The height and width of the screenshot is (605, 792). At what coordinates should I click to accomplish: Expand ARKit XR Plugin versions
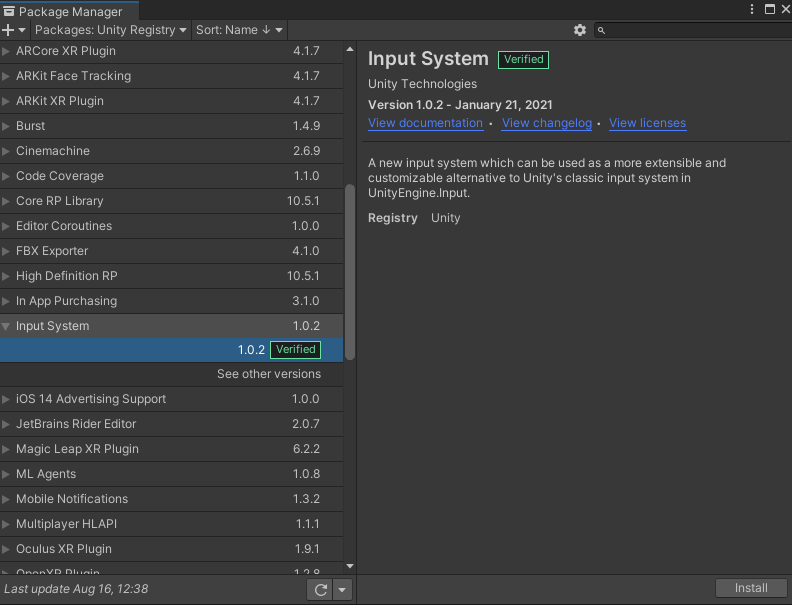[6, 101]
